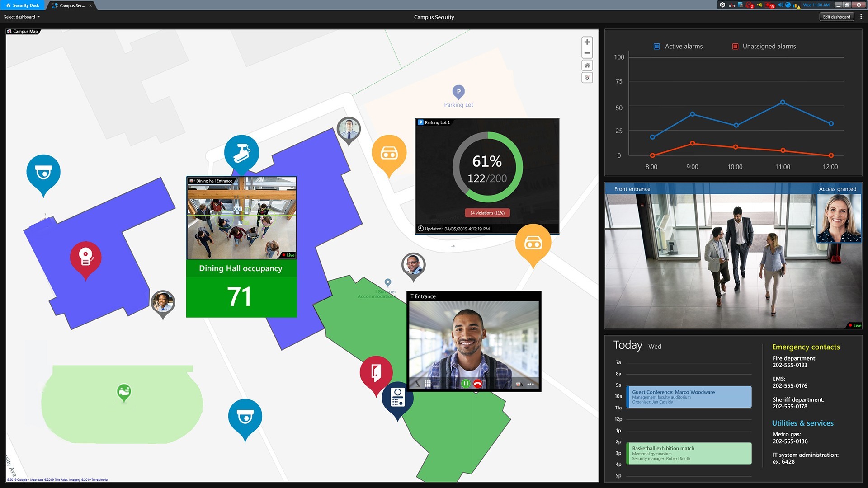Click the 9:00 Unassigned alarms data point
The height and width of the screenshot is (488, 868).
coord(692,143)
